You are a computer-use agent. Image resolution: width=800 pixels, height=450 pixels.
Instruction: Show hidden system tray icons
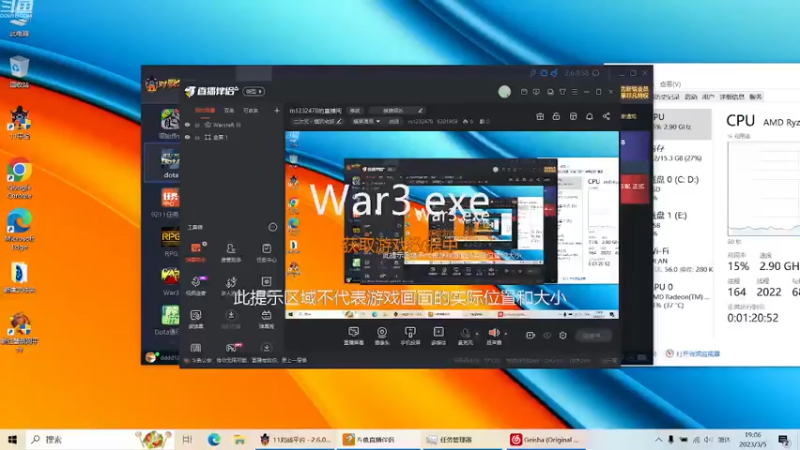(x=658, y=439)
